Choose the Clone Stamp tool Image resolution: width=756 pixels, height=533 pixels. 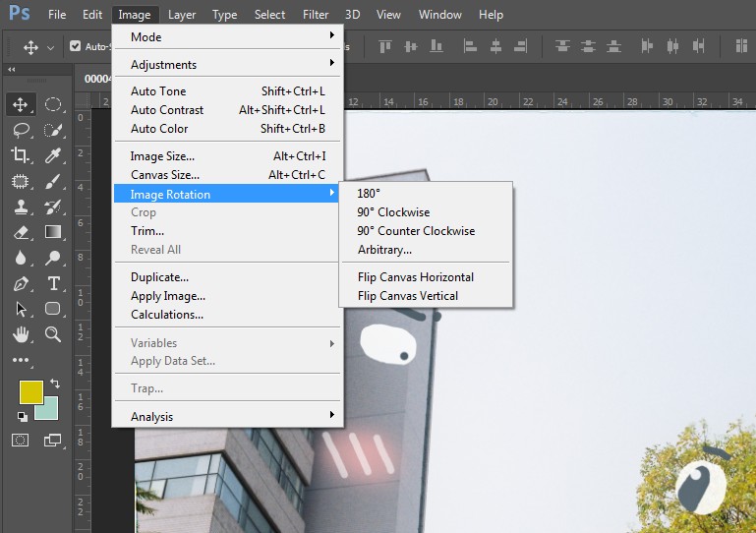pyautogui.click(x=21, y=207)
